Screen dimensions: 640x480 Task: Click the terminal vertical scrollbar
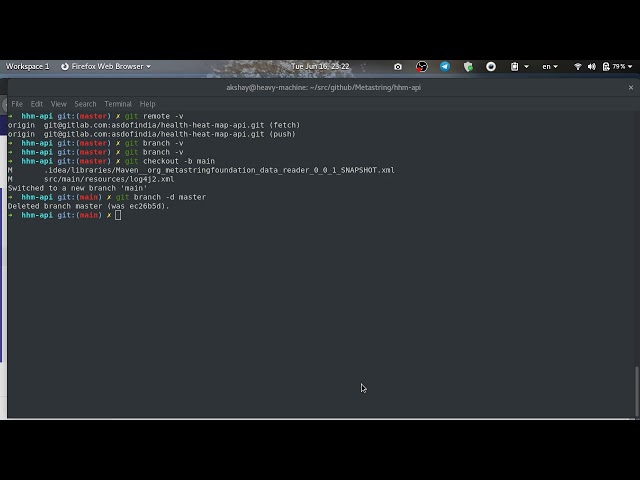tap(636, 391)
